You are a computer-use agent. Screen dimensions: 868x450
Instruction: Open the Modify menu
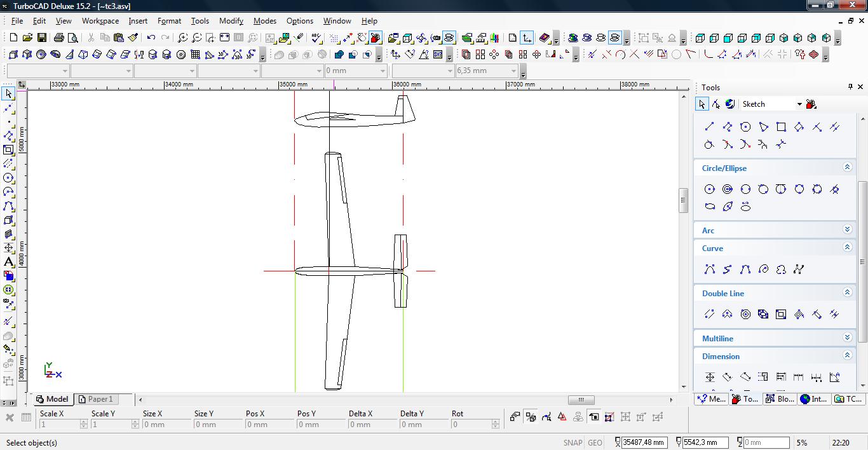[231, 21]
